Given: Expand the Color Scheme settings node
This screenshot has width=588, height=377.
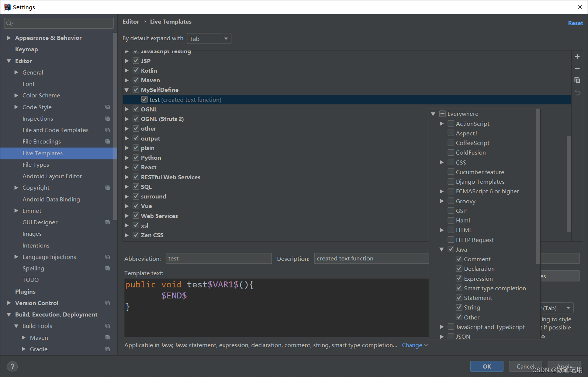Looking at the screenshot, I should pos(16,95).
